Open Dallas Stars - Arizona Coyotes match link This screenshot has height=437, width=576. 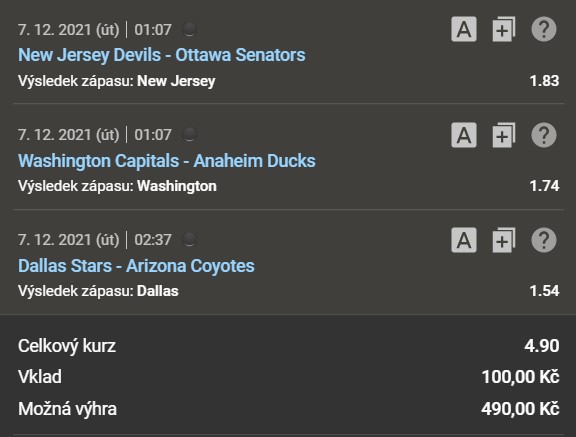coord(136,266)
